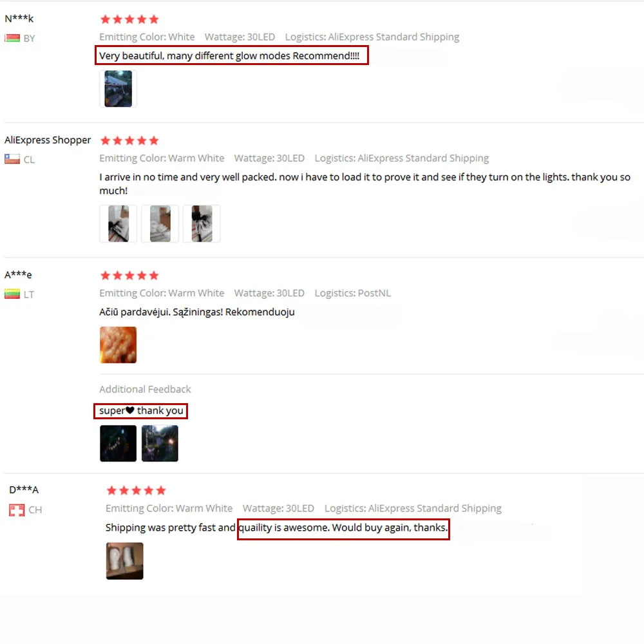
Task: Open D***A's review photo of the packaged lights
Action: (125, 561)
